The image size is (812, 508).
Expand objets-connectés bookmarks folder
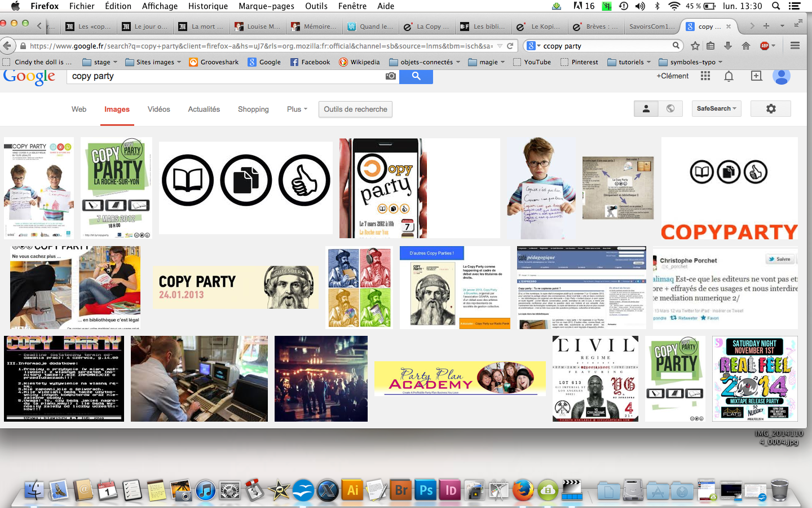coord(425,62)
